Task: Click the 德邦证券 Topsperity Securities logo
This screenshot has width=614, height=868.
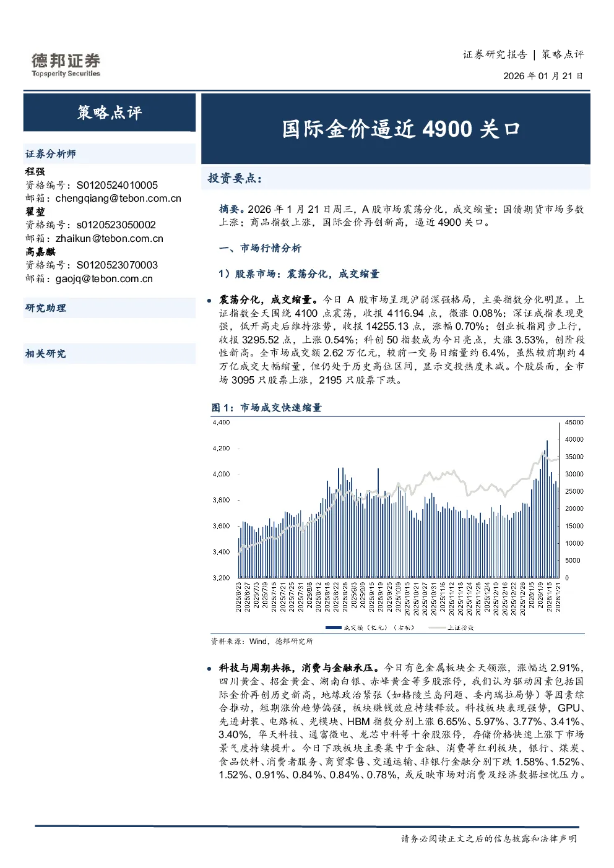Action: pos(66,65)
